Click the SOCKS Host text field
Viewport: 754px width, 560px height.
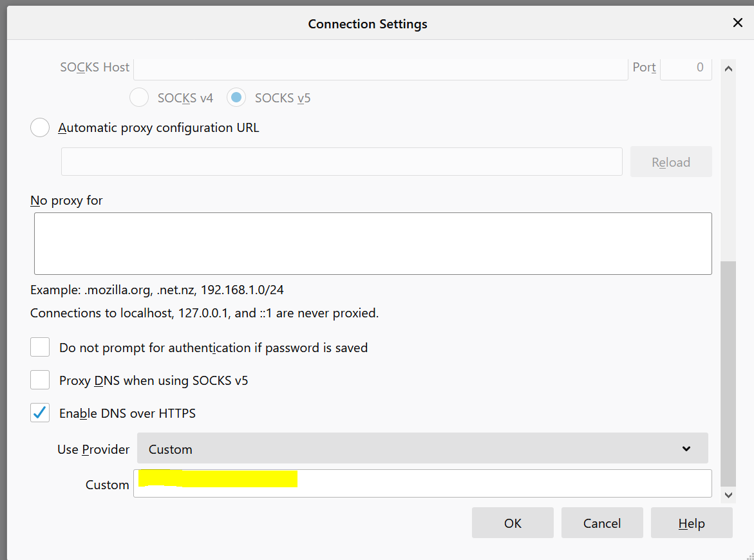[380, 68]
